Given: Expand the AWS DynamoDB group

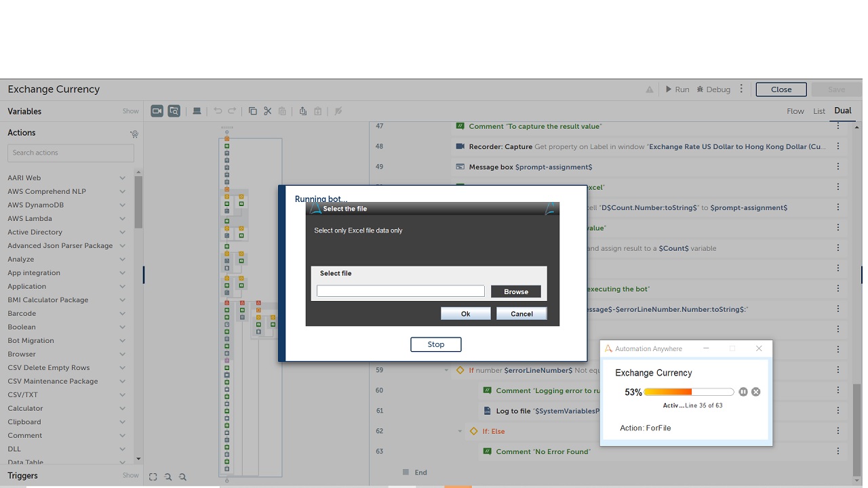Looking at the screenshot, I should point(122,205).
